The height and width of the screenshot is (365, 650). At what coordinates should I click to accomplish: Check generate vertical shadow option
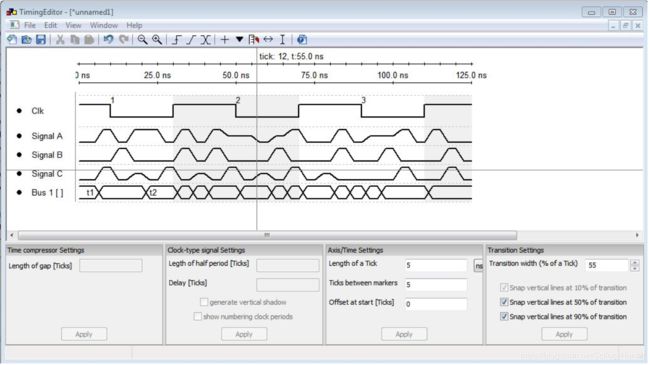point(204,302)
